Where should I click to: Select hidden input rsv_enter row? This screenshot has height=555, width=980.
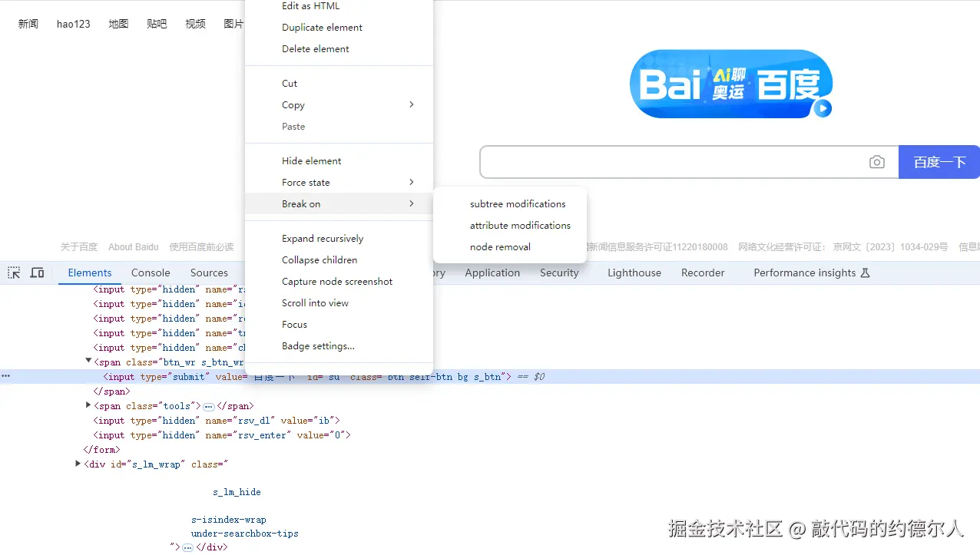coord(222,435)
